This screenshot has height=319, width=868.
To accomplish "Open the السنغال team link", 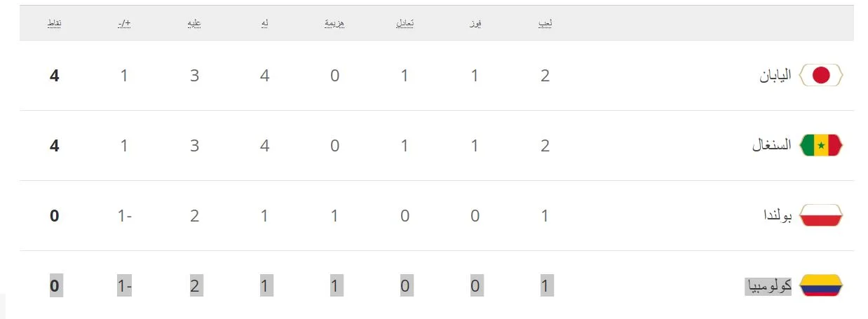I will click(x=771, y=145).
